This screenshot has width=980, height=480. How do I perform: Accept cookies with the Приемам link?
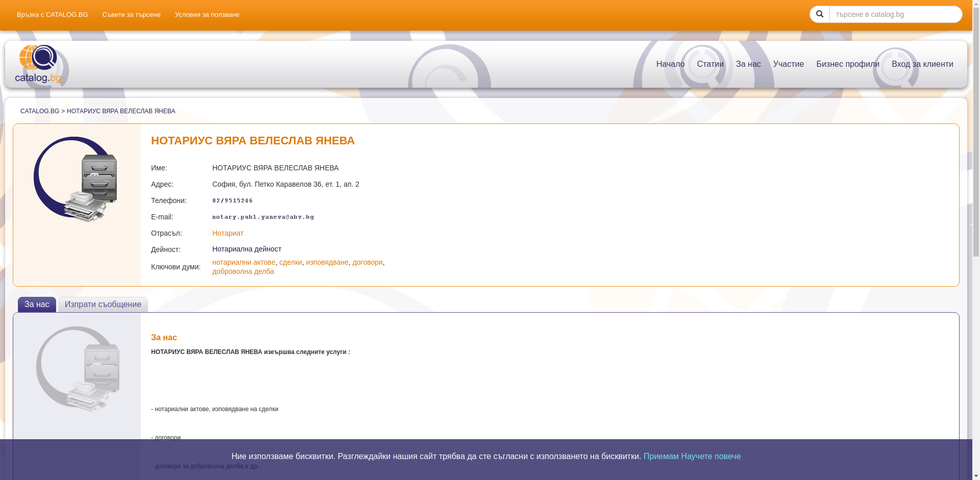pyautogui.click(x=661, y=457)
